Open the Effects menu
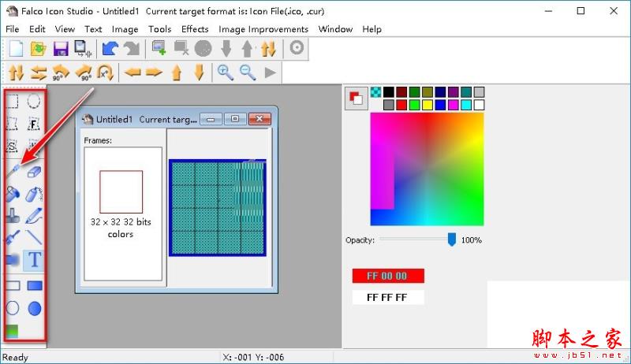This screenshot has width=631, height=364. click(x=195, y=29)
